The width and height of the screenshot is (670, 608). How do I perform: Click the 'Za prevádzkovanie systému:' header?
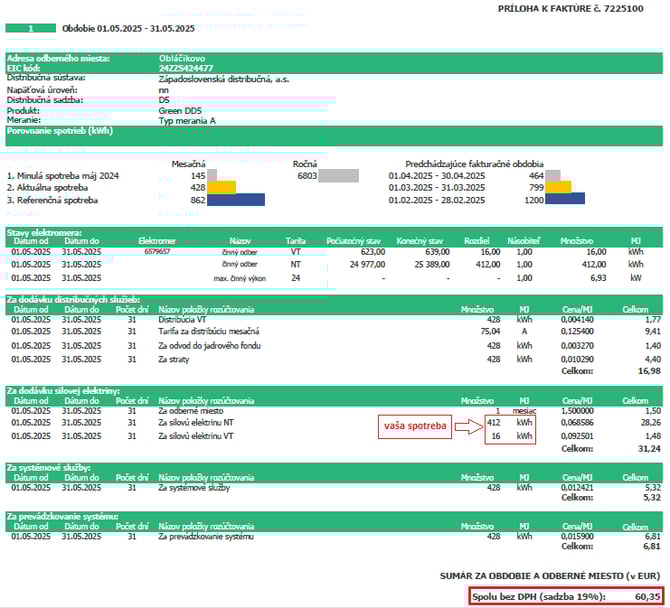[62, 516]
